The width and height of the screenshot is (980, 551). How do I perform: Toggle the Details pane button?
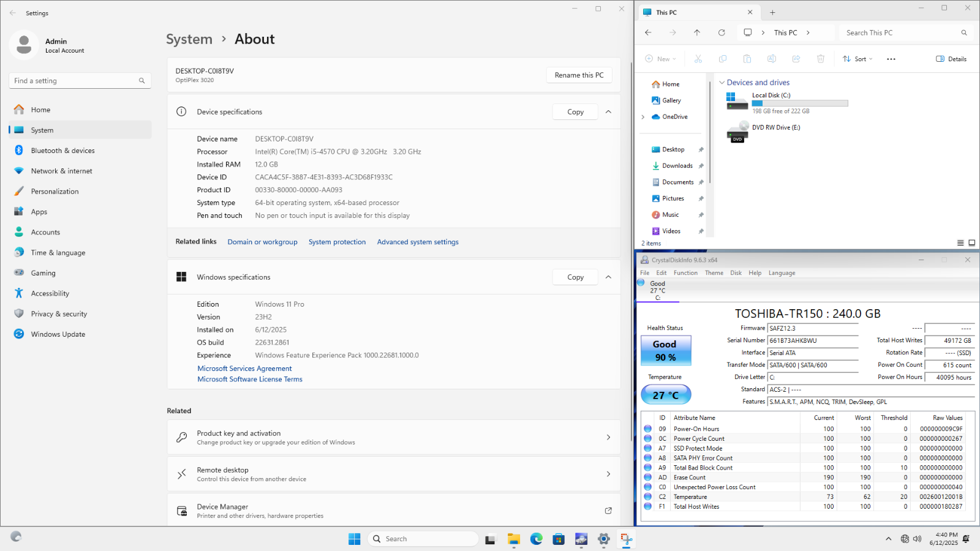pos(951,59)
